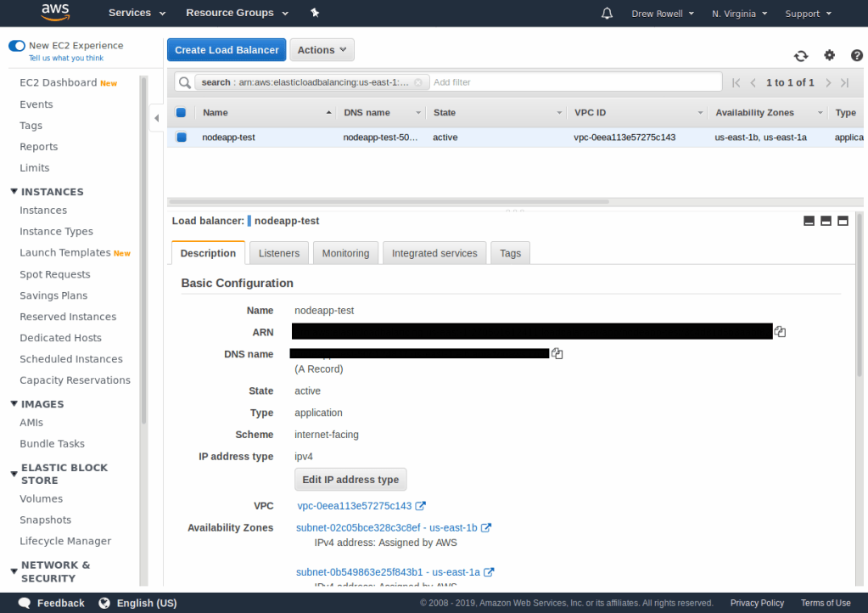Screen dimensions: 868x613
Task: Click the refresh icon above the table
Action: click(801, 56)
